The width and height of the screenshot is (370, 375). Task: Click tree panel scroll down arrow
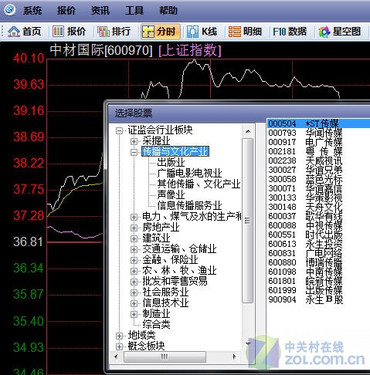coord(248,343)
